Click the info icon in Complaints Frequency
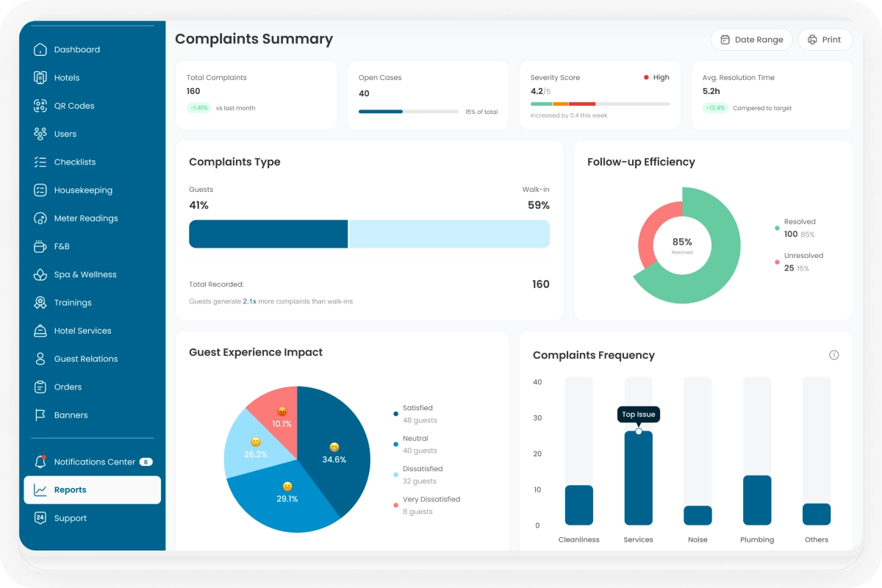Viewport: 882px width, 588px height. [x=833, y=355]
